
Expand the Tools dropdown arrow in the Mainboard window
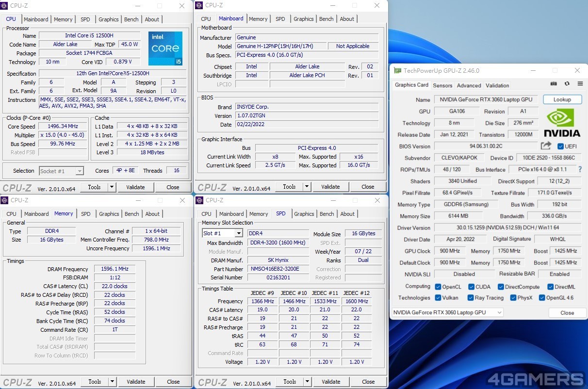(x=307, y=187)
